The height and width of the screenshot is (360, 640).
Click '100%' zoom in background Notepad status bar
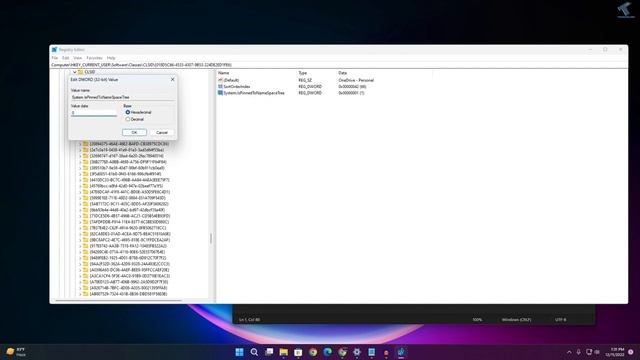click(477, 320)
